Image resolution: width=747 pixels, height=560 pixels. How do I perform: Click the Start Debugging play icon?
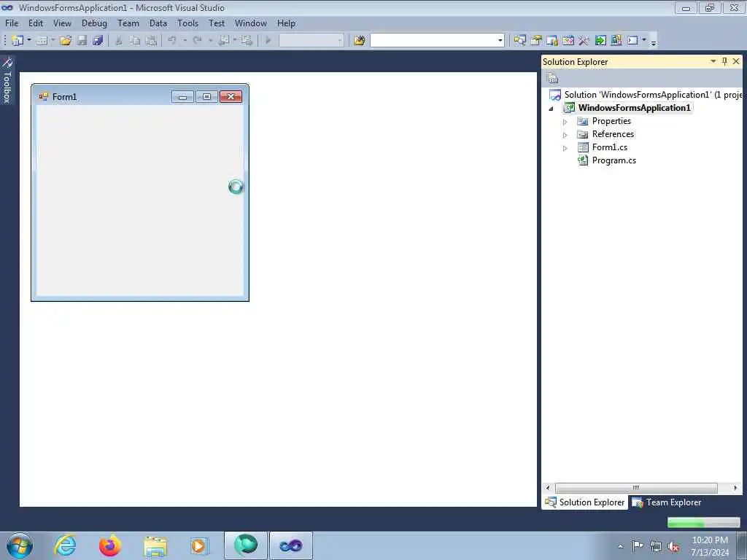pyautogui.click(x=268, y=41)
